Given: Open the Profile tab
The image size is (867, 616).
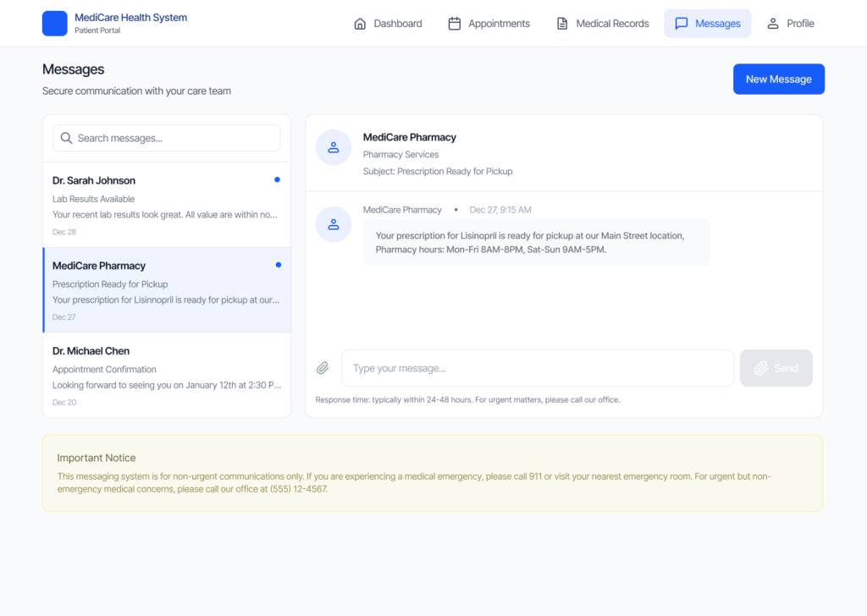Looking at the screenshot, I should point(790,24).
